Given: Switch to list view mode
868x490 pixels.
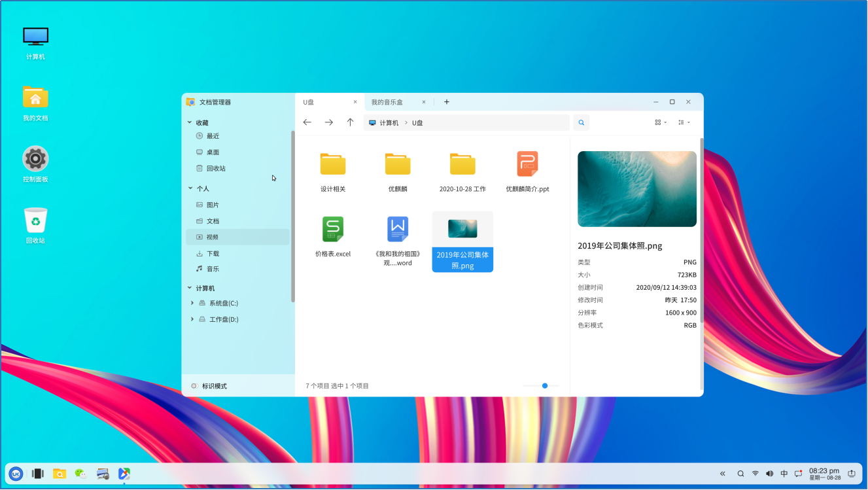Looking at the screenshot, I should (682, 122).
